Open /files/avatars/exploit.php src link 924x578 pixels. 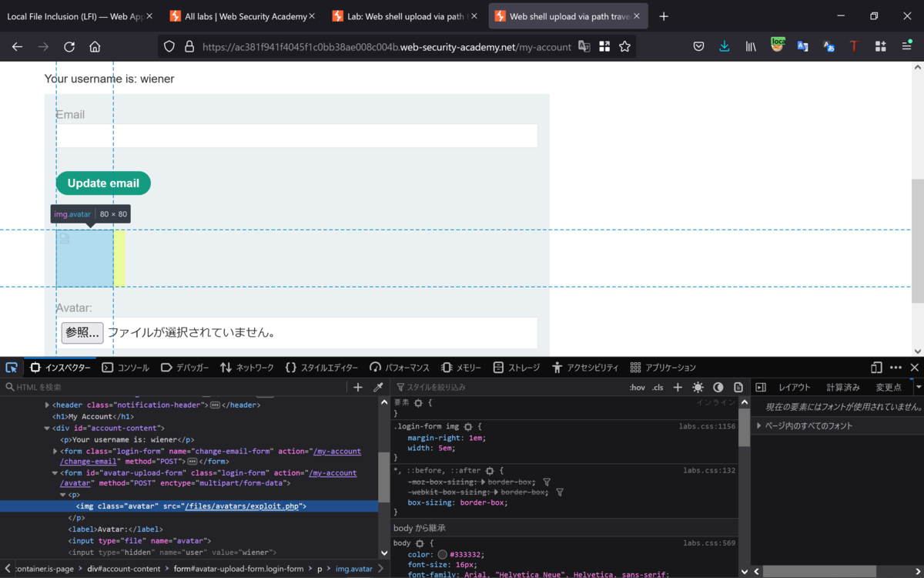point(242,506)
